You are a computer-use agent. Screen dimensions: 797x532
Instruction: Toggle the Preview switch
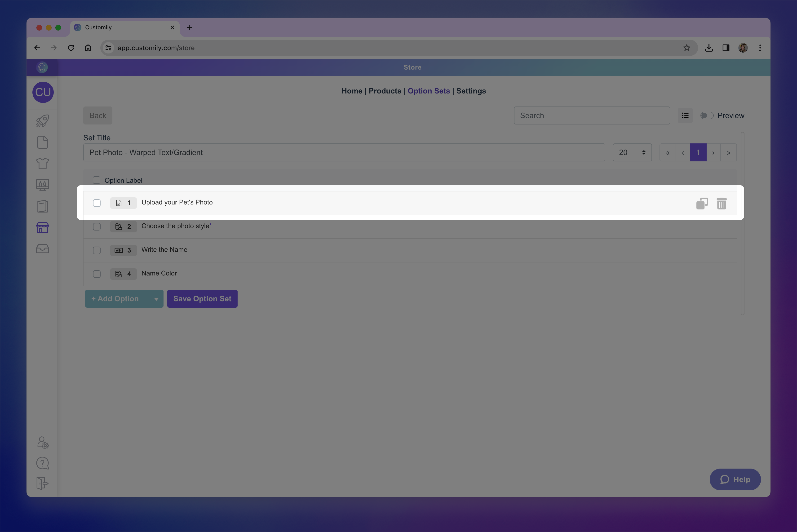point(707,115)
